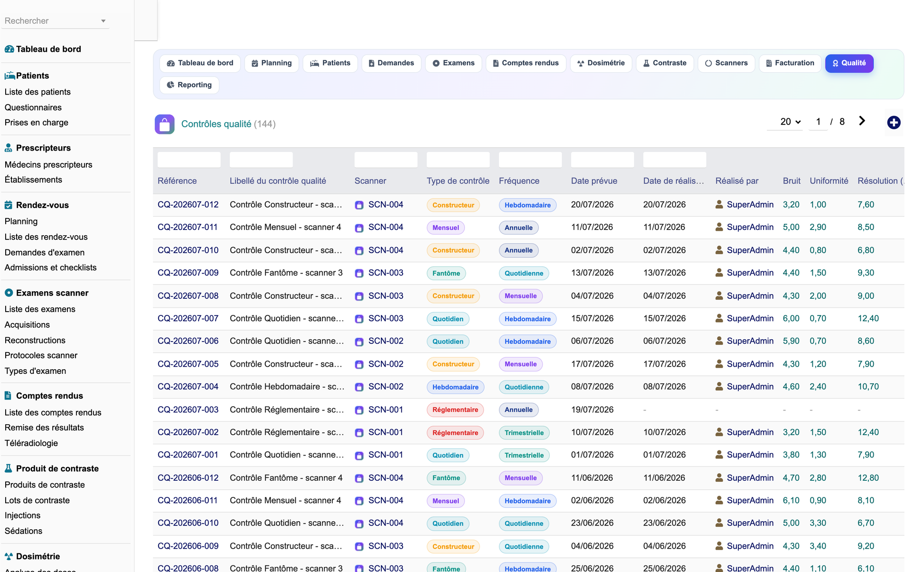The image size is (924, 572).
Task: Switch to the Comptes rendus tab
Action: 526,63
